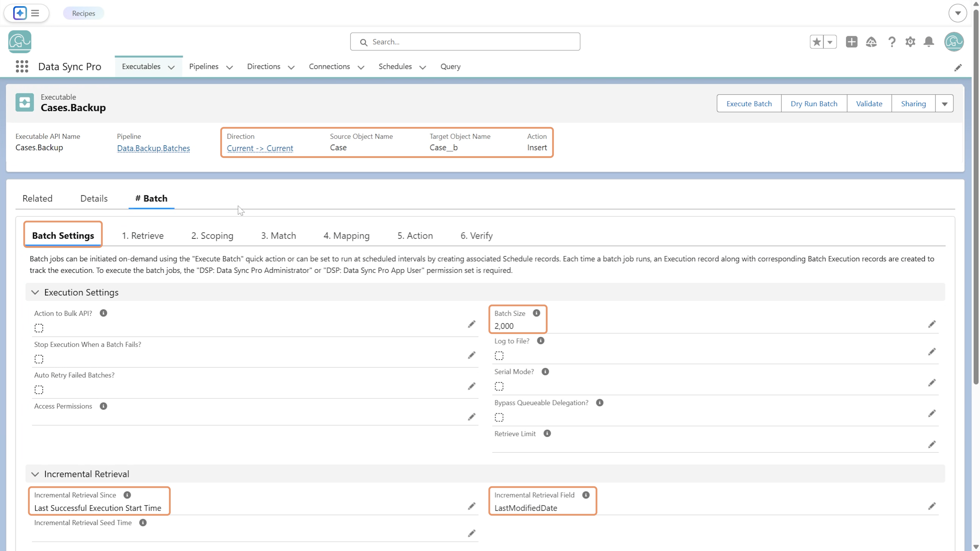
Task: Click the Data Sync Pro elephant logo
Action: pos(20,42)
